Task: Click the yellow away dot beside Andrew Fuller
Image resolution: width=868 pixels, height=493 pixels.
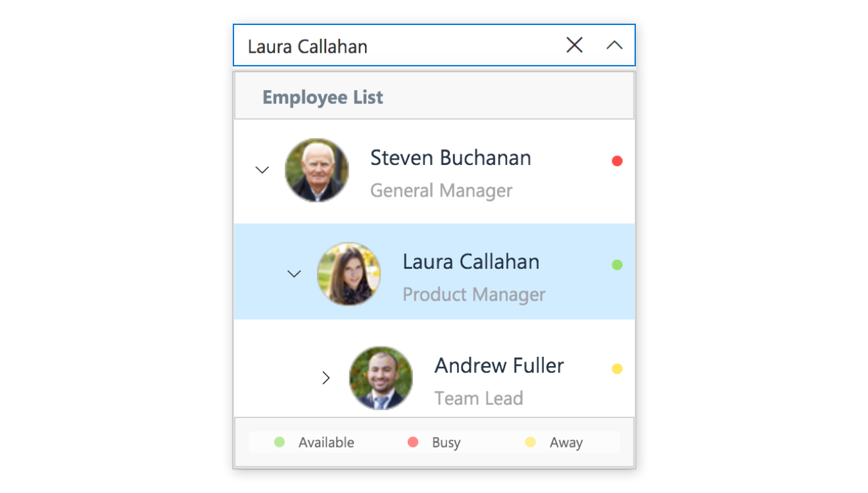Action: coord(617,369)
